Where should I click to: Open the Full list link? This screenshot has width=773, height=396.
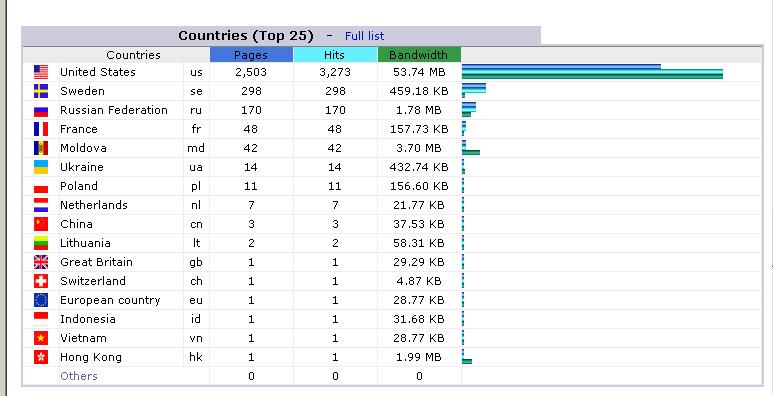[364, 36]
